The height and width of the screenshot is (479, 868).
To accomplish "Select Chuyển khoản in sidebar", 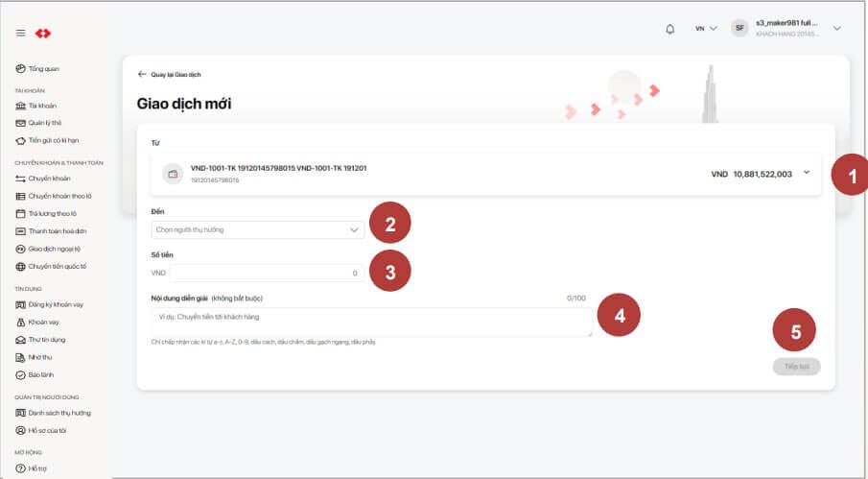I will click(x=49, y=179).
